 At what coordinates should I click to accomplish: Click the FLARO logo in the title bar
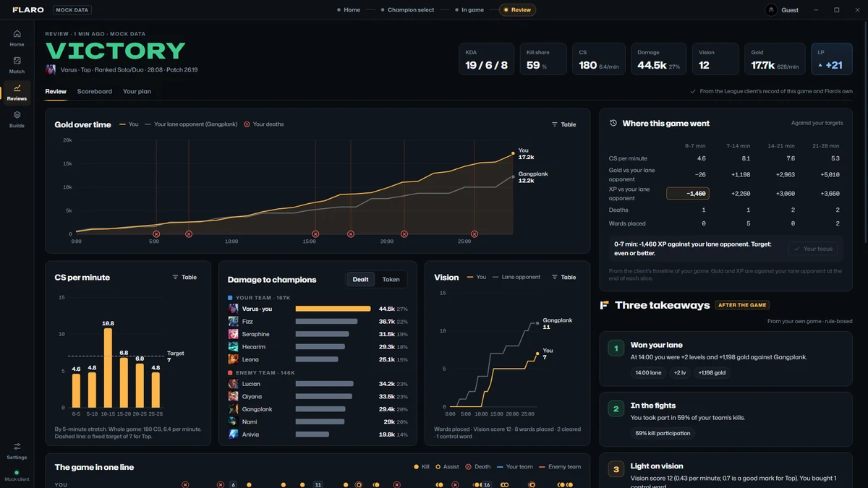tap(28, 10)
